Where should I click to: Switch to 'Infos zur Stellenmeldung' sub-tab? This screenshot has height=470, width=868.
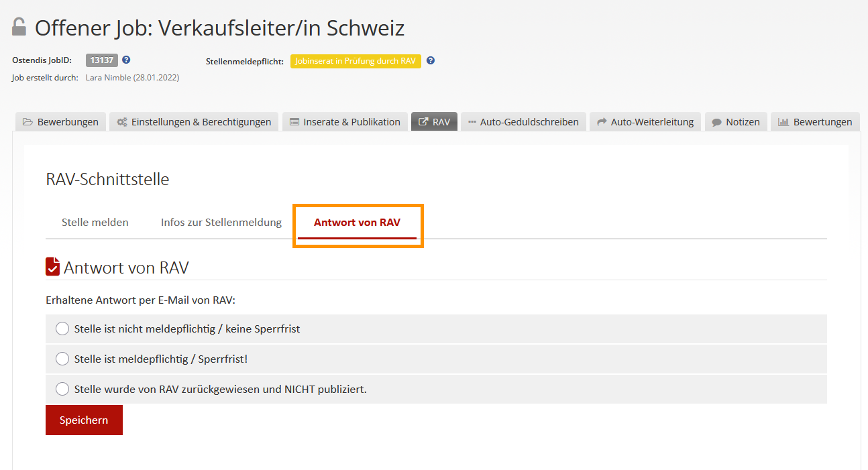tap(221, 223)
